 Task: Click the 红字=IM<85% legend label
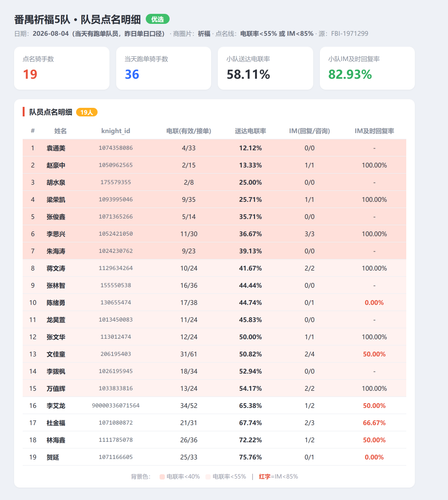[x=278, y=477]
